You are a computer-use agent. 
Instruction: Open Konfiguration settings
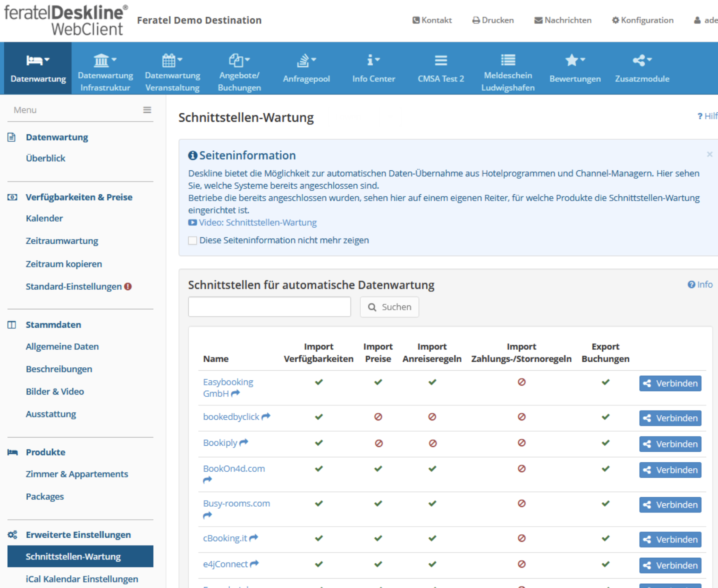pos(643,20)
